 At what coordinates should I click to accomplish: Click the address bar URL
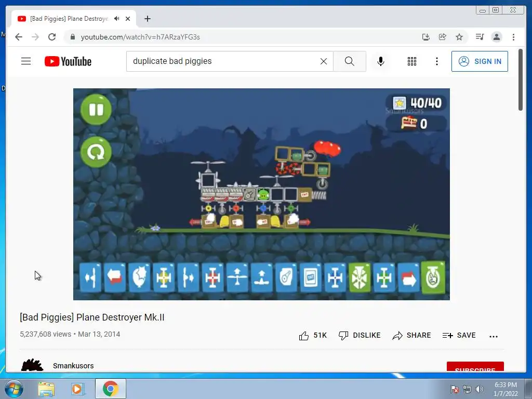coord(140,37)
